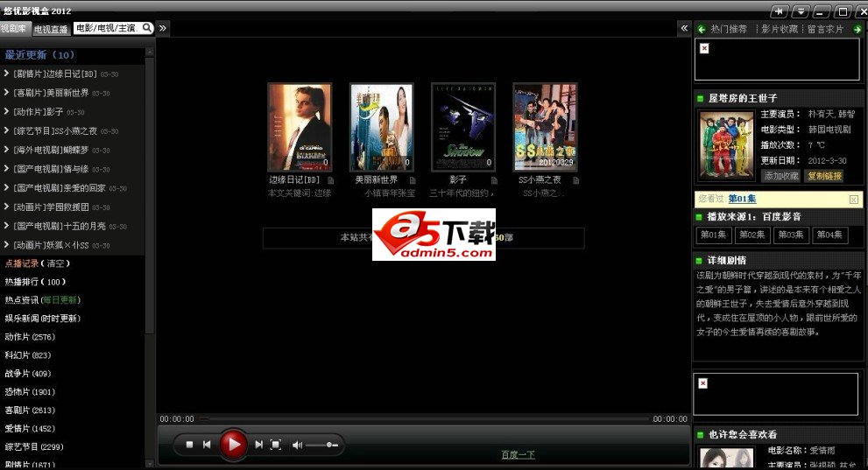Toggle fullscreen mode icon

276,445
